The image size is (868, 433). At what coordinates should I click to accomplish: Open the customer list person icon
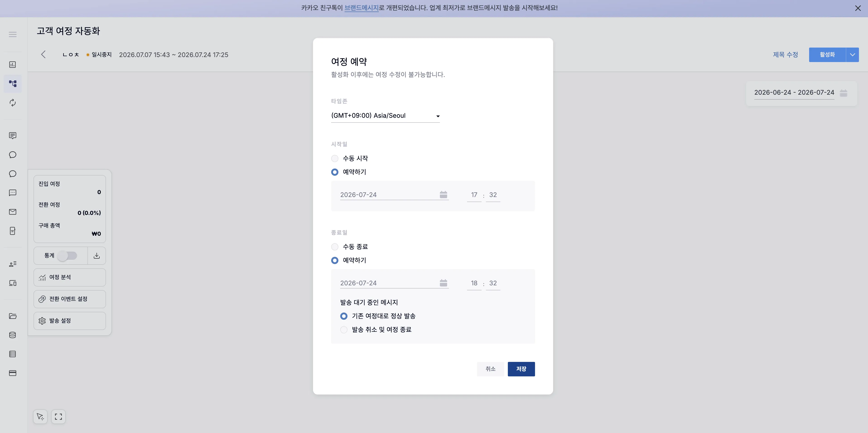(12, 264)
